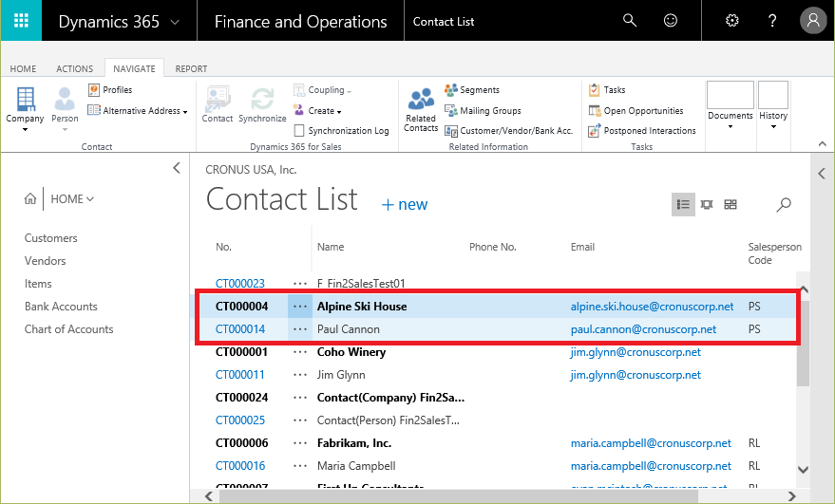Open Vendors in the navigation pane
This screenshot has width=835, height=504.
46,261
